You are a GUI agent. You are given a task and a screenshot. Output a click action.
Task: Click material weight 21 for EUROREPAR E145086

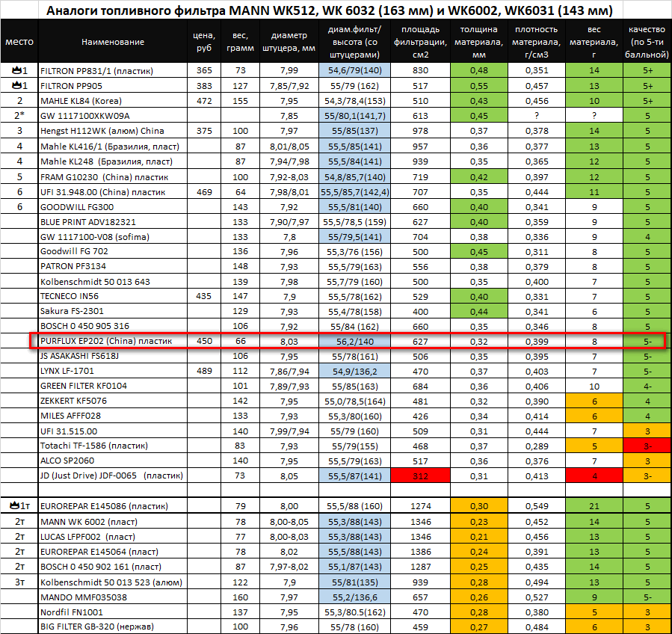(594, 506)
